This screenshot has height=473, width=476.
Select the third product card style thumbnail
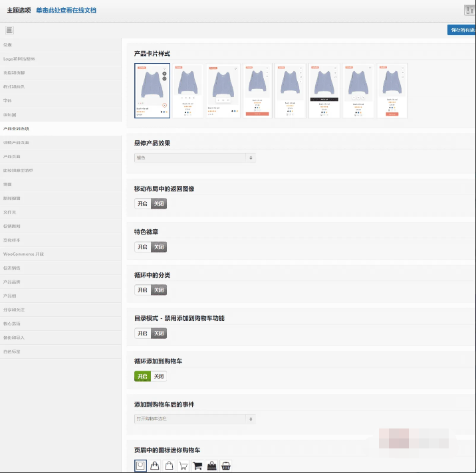[x=223, y=90]
